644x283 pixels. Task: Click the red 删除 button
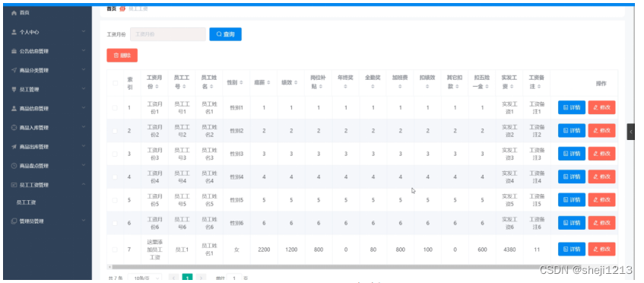(122, 56)
